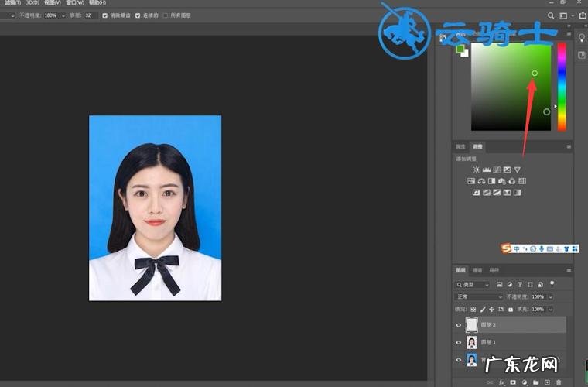
Task: Add a Posterize adjustment
Action: pyautogui.click(x=487, y=193)
